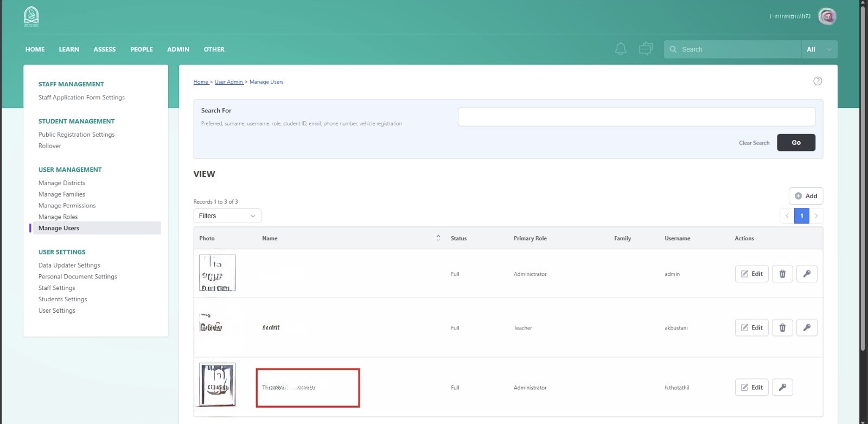Sort the table by Name column arrows
868x424 pixels.
438,238
